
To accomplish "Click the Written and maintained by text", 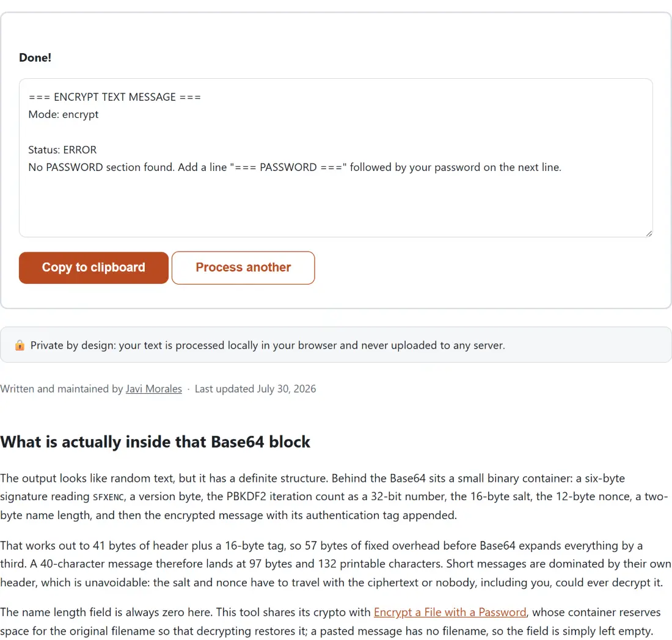I will click(x=62, y=388).
